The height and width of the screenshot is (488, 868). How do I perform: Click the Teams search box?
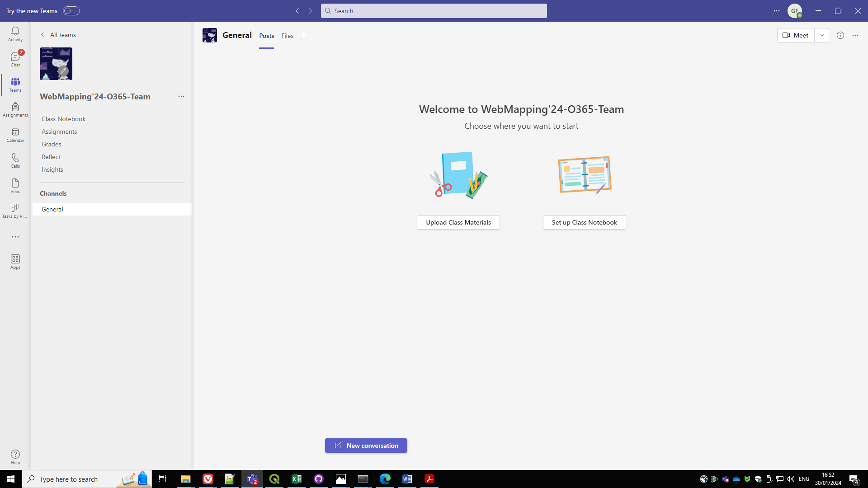pyautogui.click(x=434, y=11)
